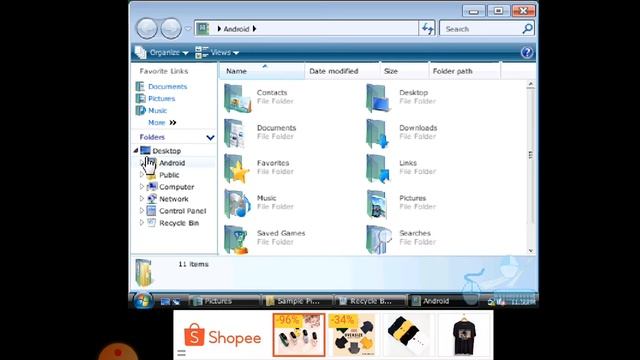
Task: Select Control Panel in folder tree
Action: tap(182, 211)
